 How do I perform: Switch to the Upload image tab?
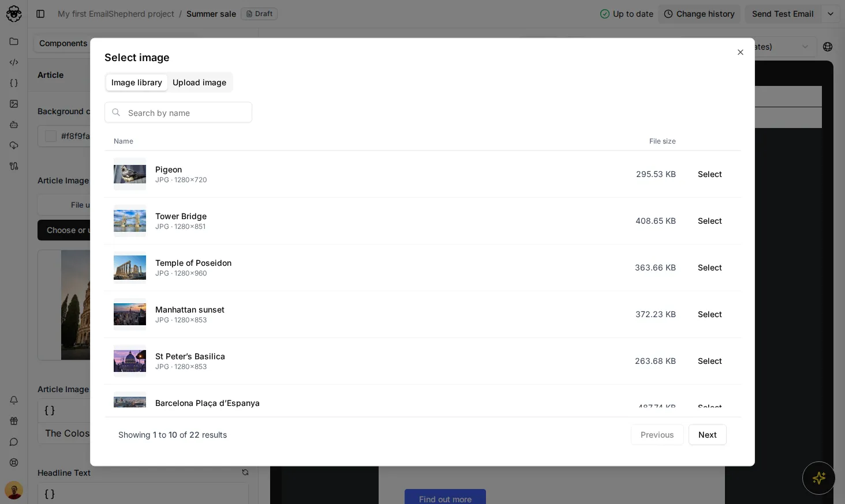pos(199,82)
